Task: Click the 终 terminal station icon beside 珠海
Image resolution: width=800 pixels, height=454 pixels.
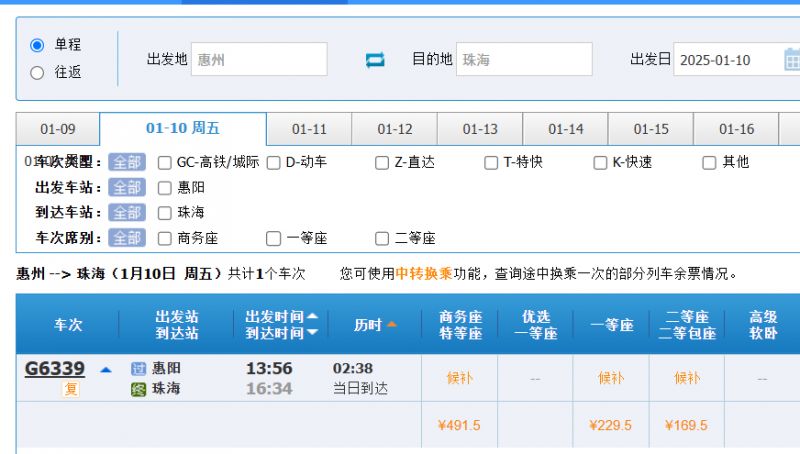Action: click(139, 389)
